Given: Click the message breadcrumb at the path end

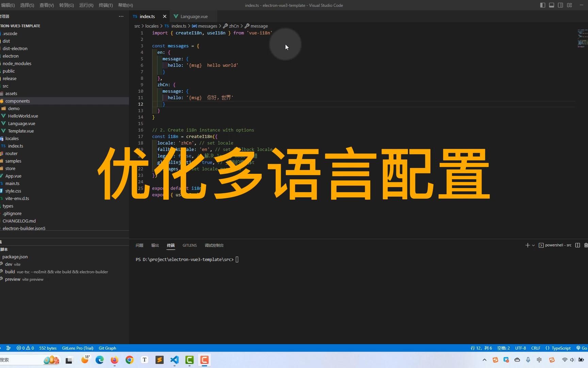Looking at the screenshot, I should (256, 26).
